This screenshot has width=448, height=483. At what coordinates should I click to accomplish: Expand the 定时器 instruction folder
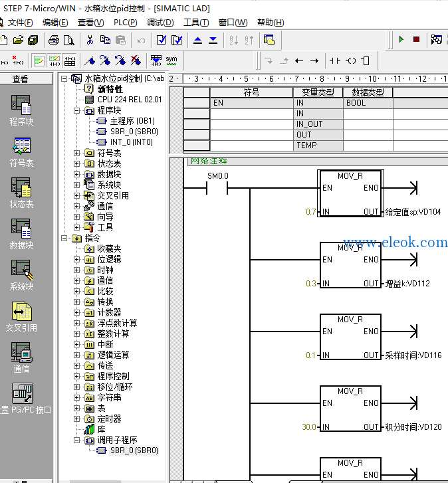click(x=76, y=419)
